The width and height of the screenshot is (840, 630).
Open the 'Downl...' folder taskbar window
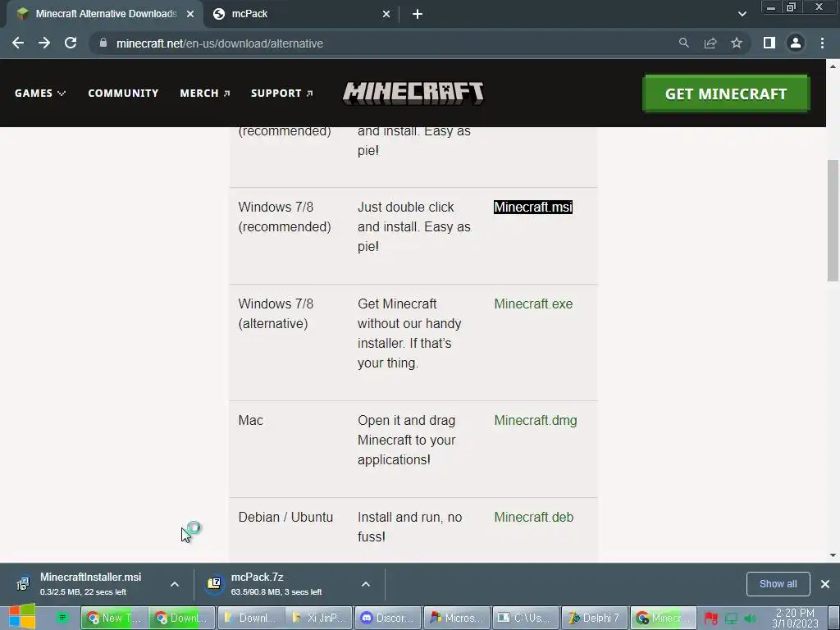pyautogui.click(x=251, y=618)
